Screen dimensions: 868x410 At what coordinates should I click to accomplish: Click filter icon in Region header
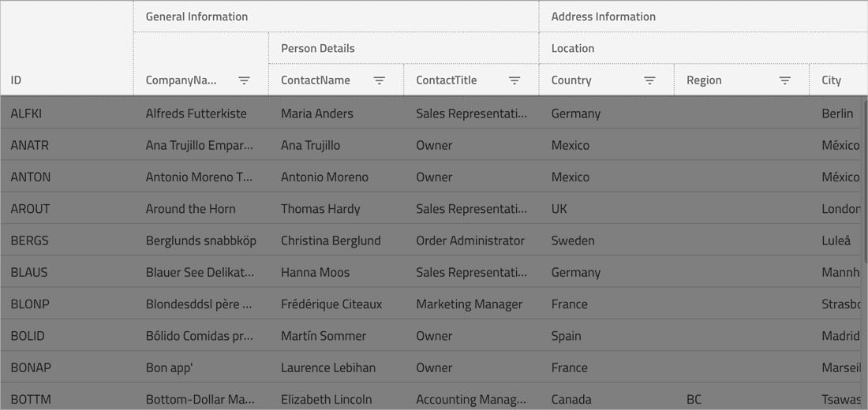coord(785,80)
